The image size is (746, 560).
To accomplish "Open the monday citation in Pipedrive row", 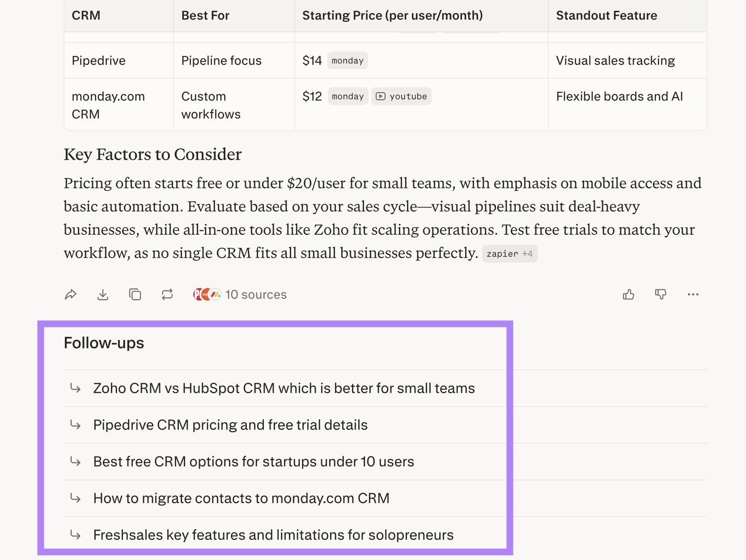I will tap(348, 60).
